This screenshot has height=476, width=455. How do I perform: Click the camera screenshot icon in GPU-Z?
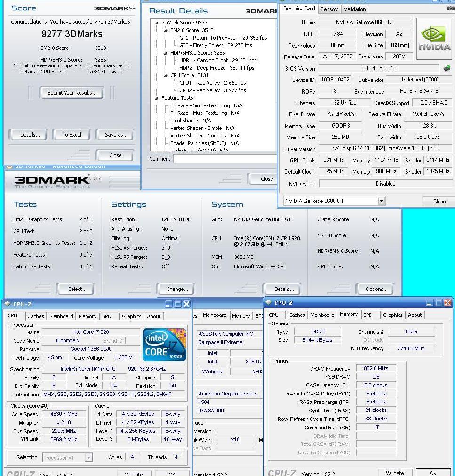click(x=451, y=8)
